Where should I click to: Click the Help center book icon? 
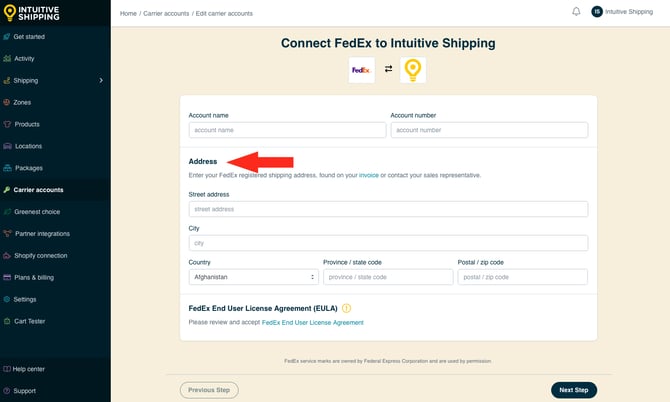pyautogui.click(x=7, y=369)
